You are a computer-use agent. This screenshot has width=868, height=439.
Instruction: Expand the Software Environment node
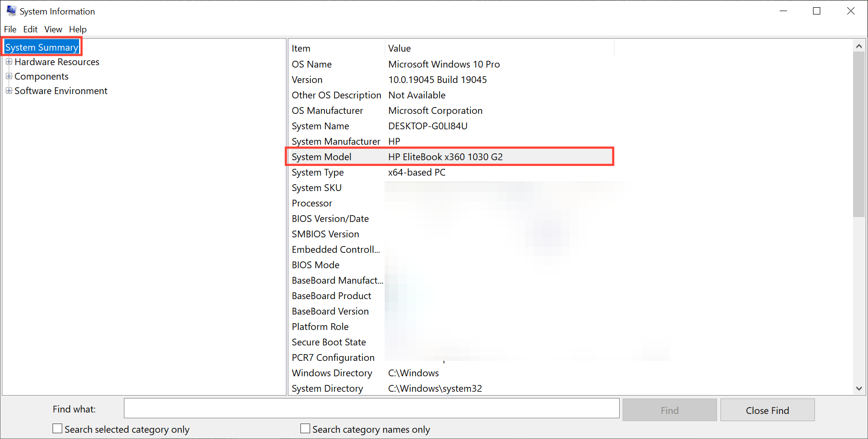9,91
